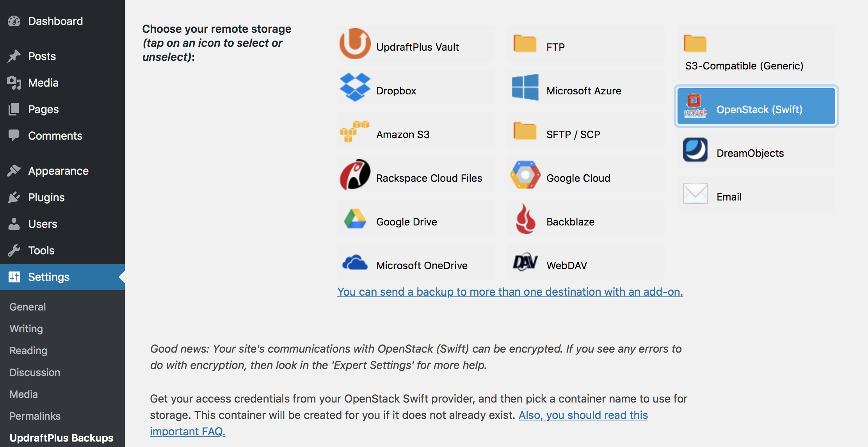The height and width of the screenshot is (447, 868).
Task: Choose the Microsoft OneDrive cloud icon
Action: pyautogui.click(x=355, y=262)
